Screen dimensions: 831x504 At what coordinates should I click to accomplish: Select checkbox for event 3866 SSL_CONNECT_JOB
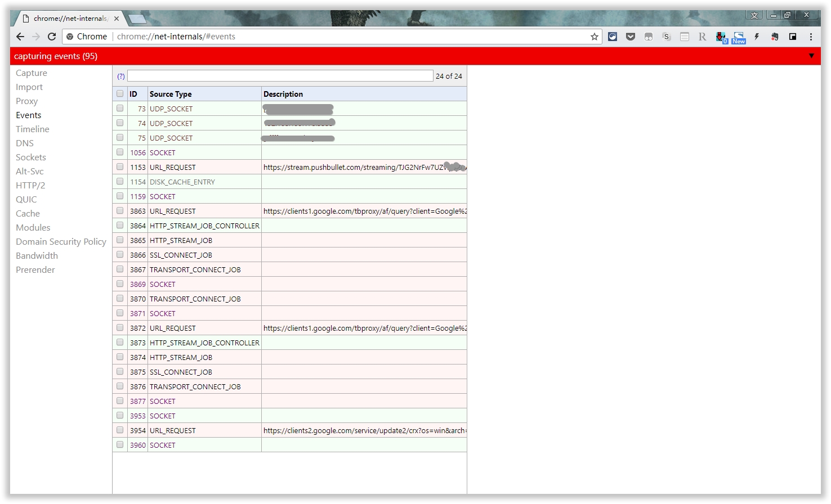120,255
